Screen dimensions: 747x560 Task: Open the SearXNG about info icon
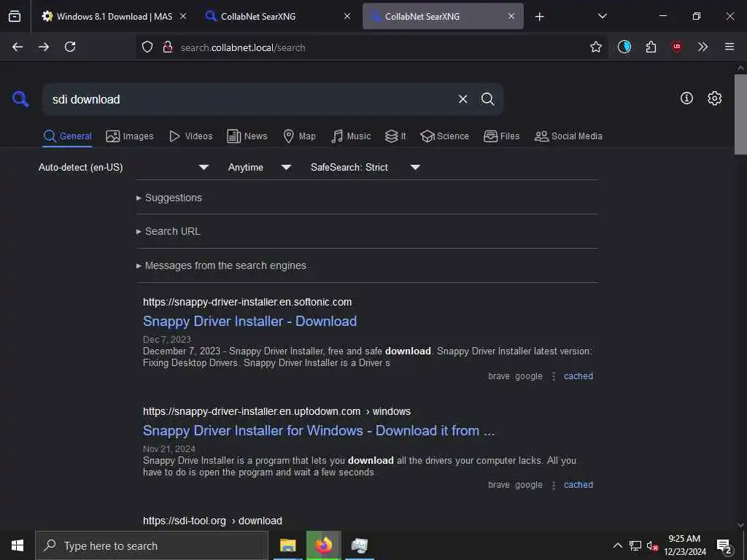click(686, 98)
